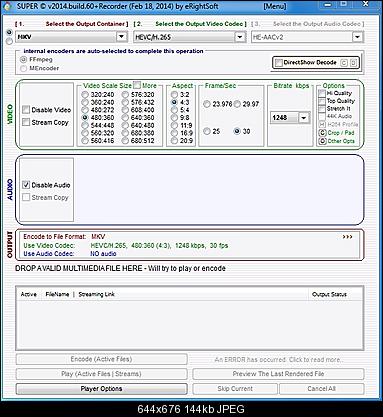Select video scale size 576:432
This screenshot has width=383, height=417.
(x=125, y=102)
